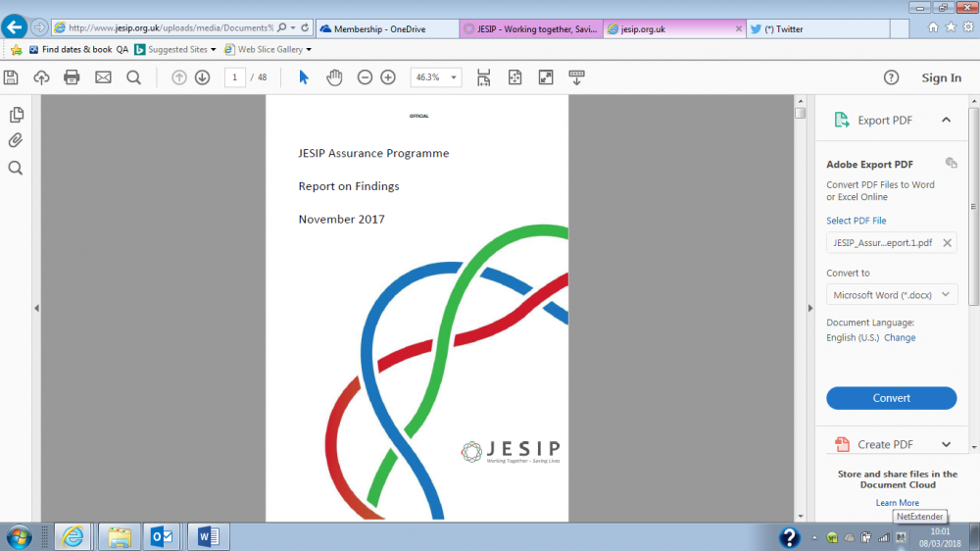
Task: Select the arrow selection tool
Action: click(304, 77)
